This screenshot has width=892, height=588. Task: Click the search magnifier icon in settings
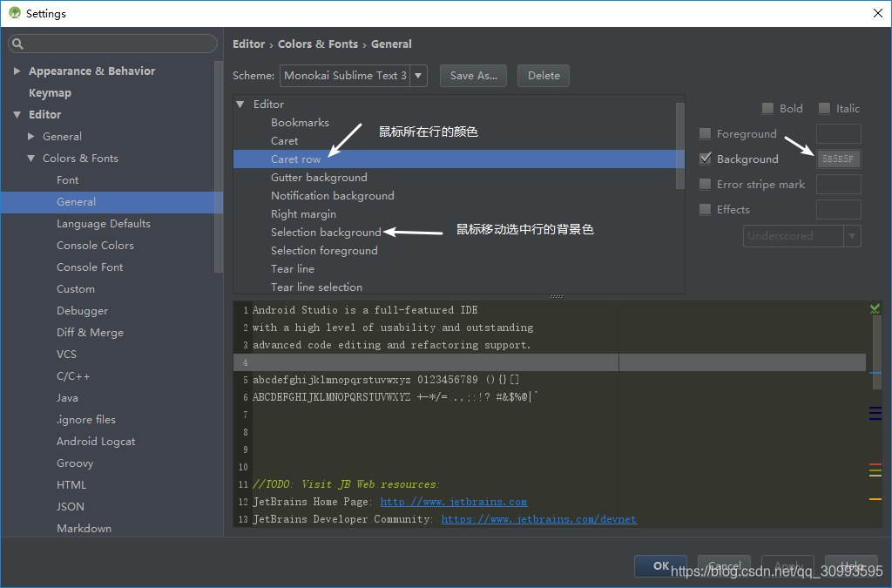(17, 44)
